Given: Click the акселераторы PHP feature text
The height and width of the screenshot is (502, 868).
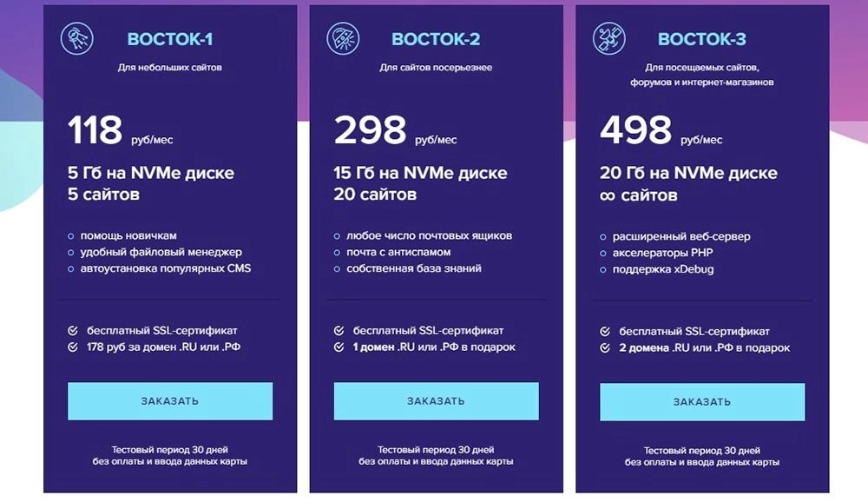Looking at the screenshot, I should coord(662,253).
